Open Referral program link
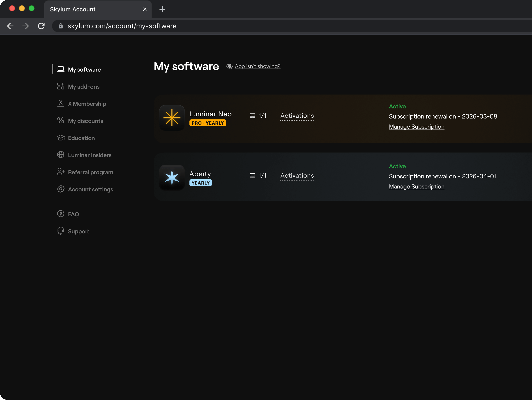This screenshot has width=532, height=400. [x=90, y=172]
